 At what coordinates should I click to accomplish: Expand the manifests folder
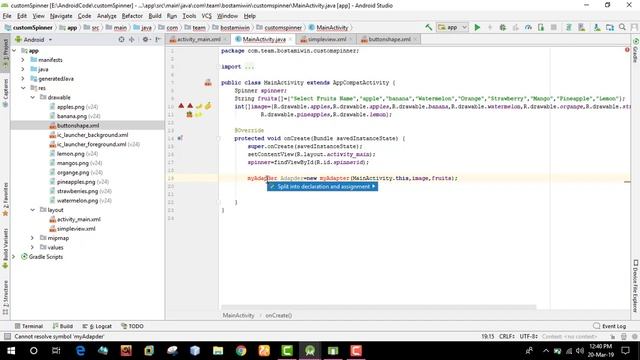click(23, 60)
